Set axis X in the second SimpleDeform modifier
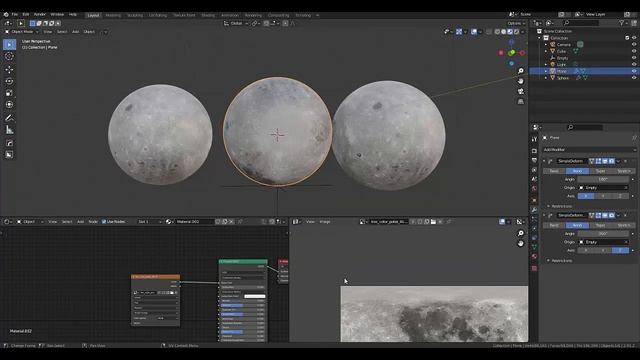 point(586,251)
